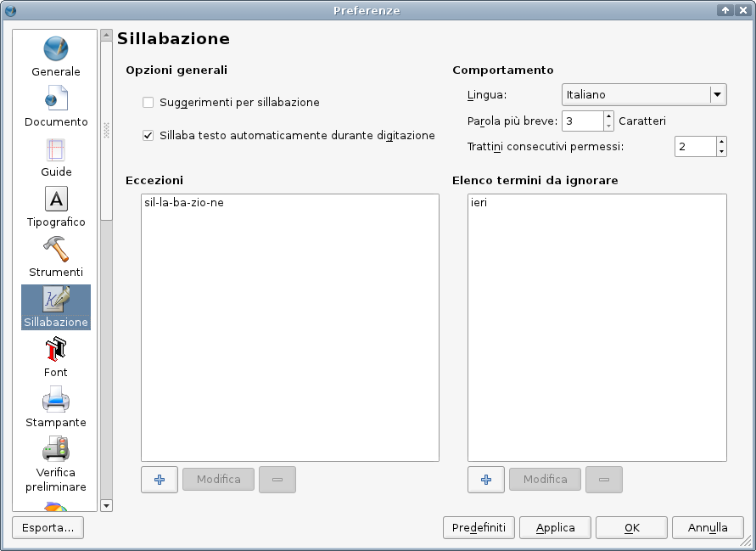Decrease Trattini consecutivi permessi with down arrow

pyautogui.click(x=721, y=152)
